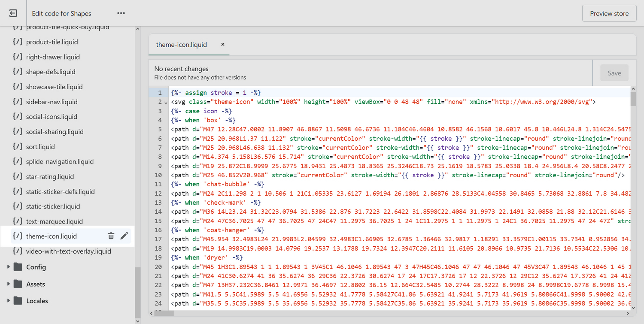The height and width of the screenshot is (324, 644).
Task: Open sort.liquid file
Action: tap(40, 147)
